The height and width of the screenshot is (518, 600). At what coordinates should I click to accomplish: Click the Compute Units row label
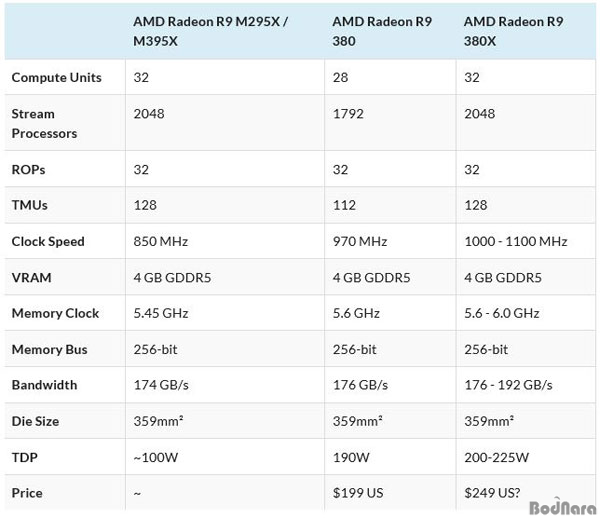point(57,78)
